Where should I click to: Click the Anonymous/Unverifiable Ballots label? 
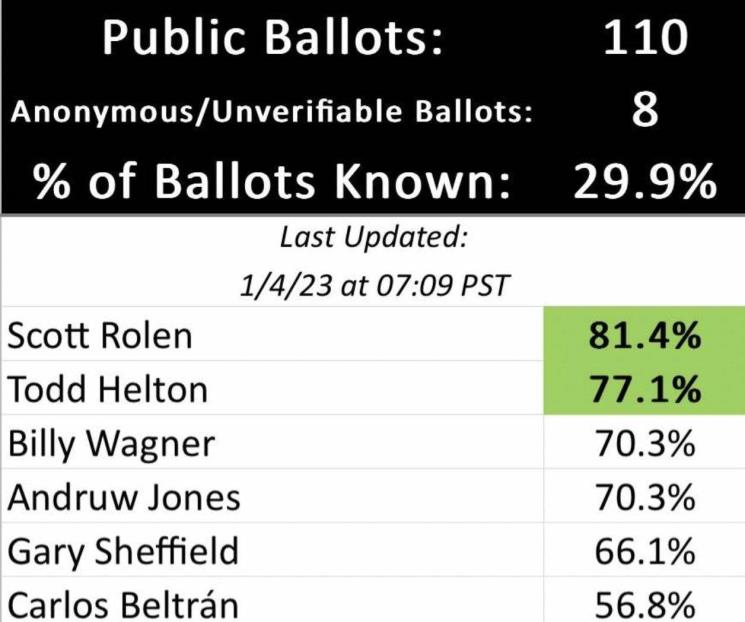(271, 112)
